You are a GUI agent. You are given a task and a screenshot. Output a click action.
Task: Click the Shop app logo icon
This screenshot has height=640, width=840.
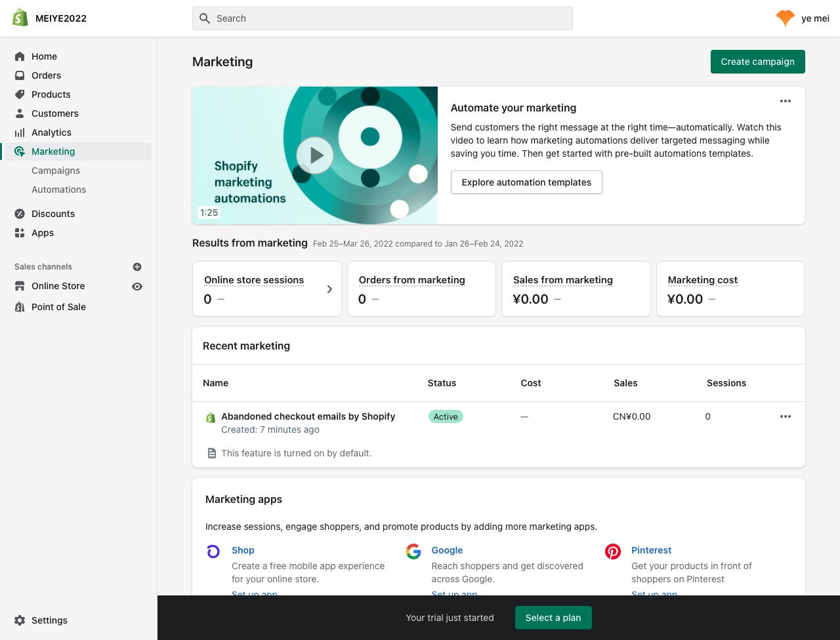pyautogui.click(x=213, y=551)
